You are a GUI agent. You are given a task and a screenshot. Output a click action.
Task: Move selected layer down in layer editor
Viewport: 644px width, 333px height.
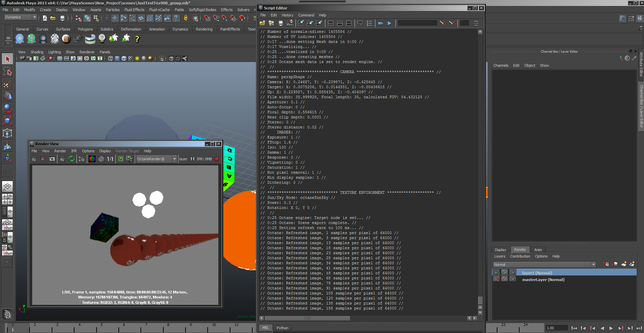615,264
